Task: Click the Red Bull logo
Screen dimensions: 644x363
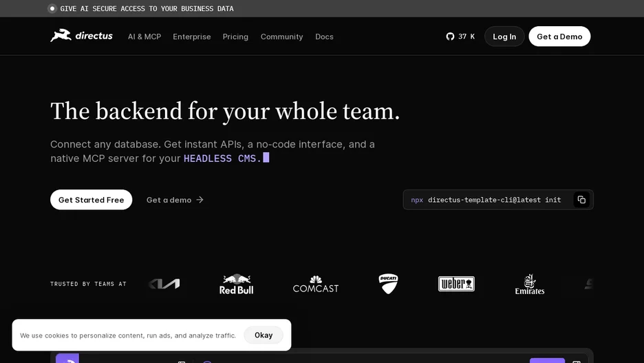Action: coord(236,284)
